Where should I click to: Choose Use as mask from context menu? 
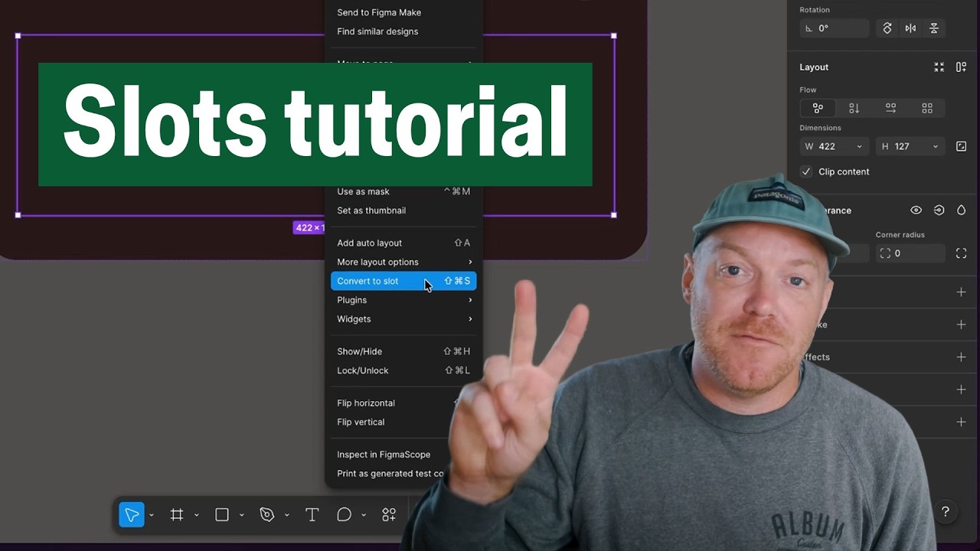click(403, 191)
